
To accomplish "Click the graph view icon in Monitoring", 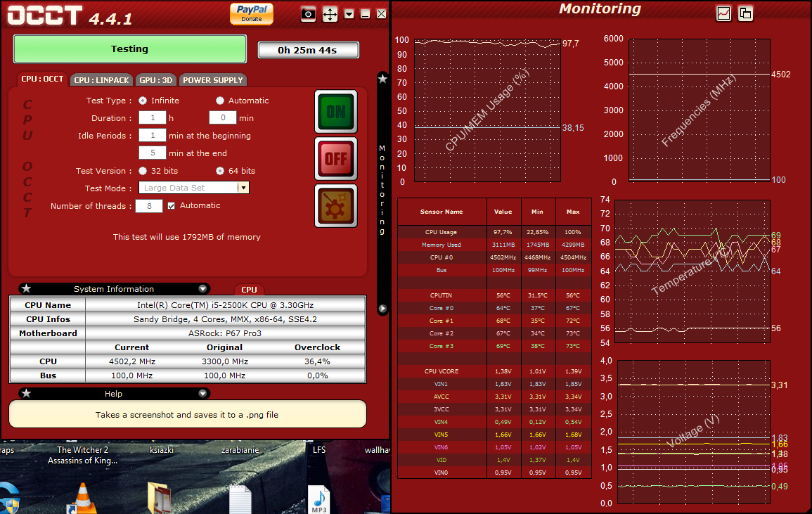I will 723,13.
